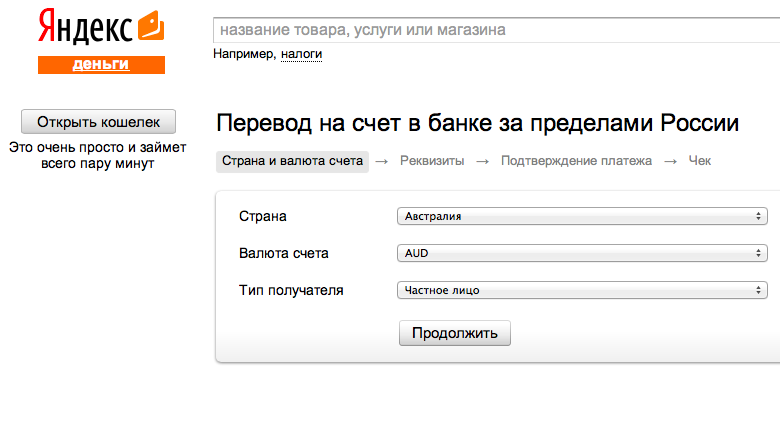Open the Страна dropdown showing Австралия
Viewport: 780px width, 434px height.
click(x=582, y=216)
